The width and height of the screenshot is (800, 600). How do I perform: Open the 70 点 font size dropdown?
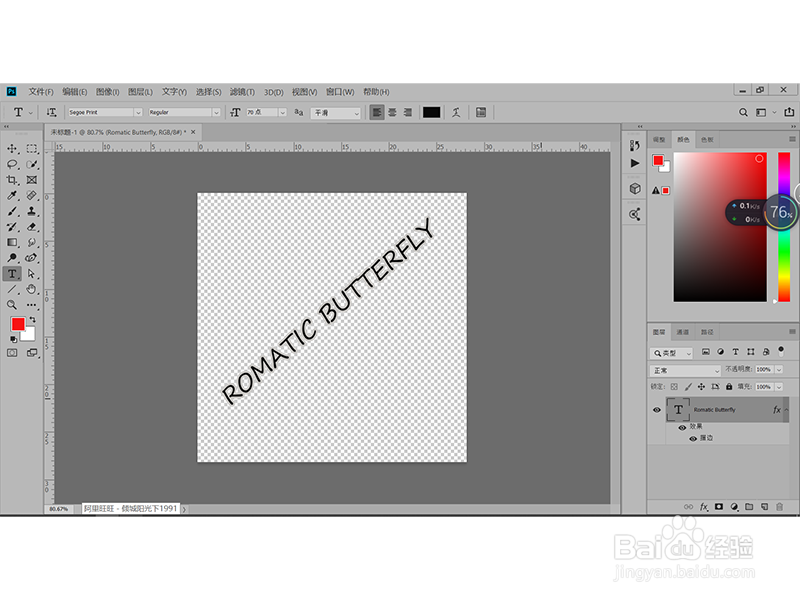coord(282,112)
